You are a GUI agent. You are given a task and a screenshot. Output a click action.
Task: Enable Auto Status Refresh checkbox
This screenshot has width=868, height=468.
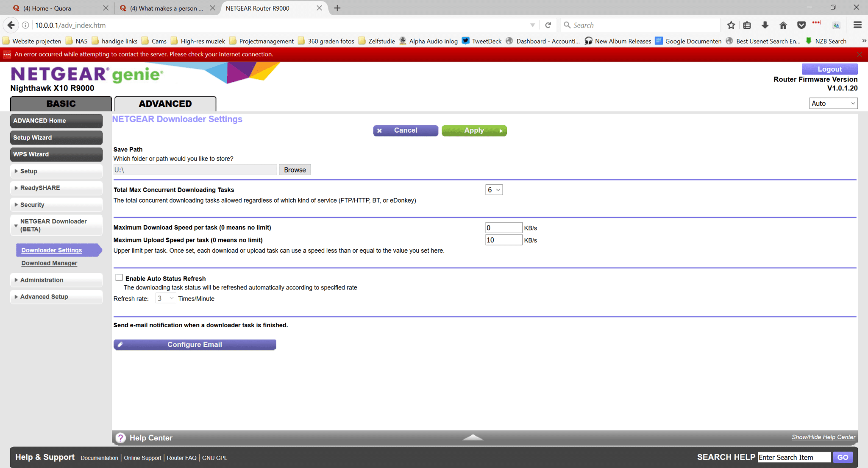[x=119, y=278]
